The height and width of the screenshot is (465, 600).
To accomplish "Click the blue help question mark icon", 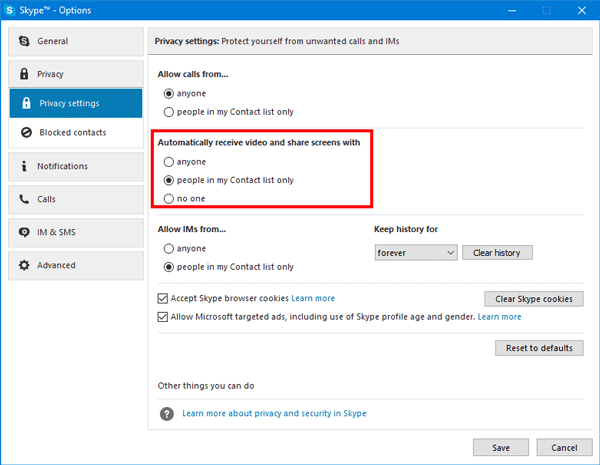I will click(x=167, y=413).
